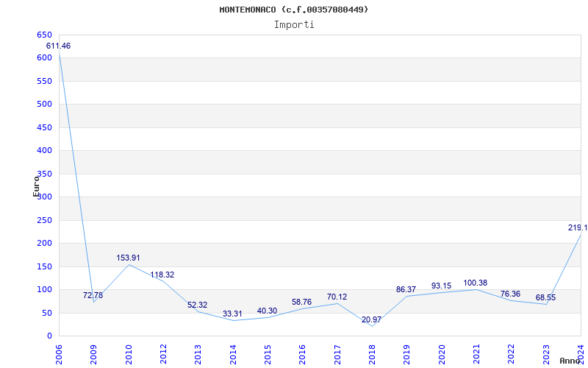Click the 68.55 data label
The height and width of the screenshot is (368, 588).
point(545,298)
